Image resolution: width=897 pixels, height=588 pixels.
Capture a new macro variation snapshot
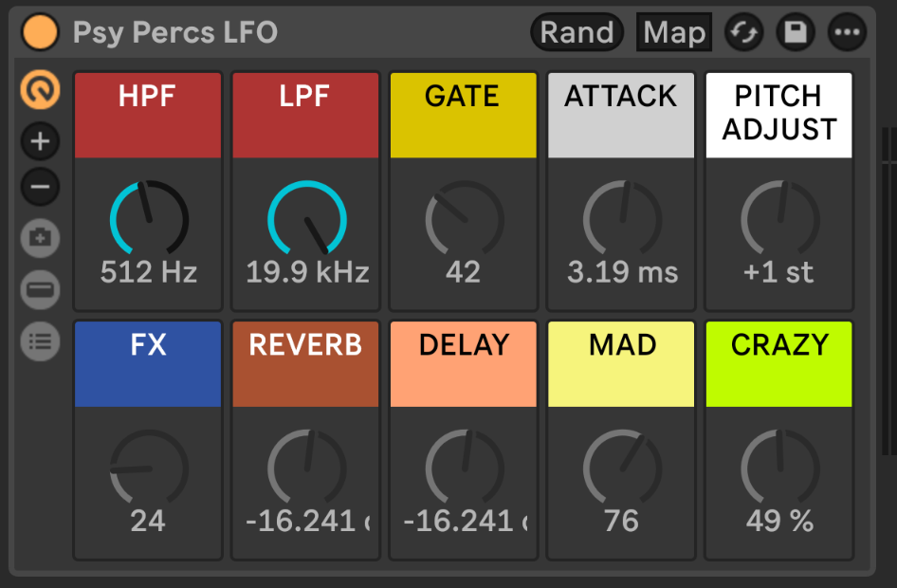coord(40,239)
